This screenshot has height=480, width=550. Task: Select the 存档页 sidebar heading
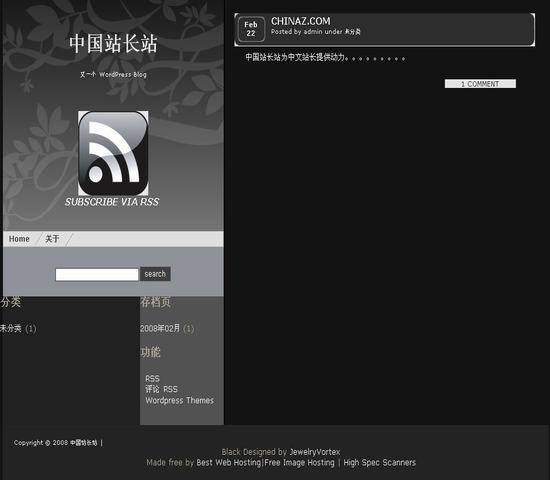156,302
